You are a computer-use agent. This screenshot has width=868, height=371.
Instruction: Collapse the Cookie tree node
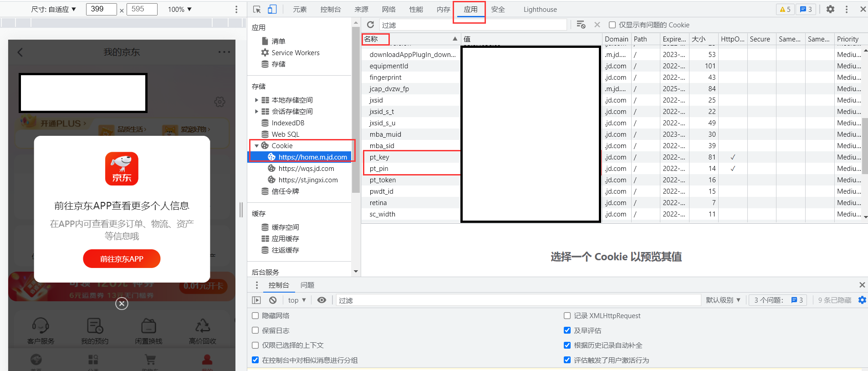pyautogui.click(x=256, y=146)
